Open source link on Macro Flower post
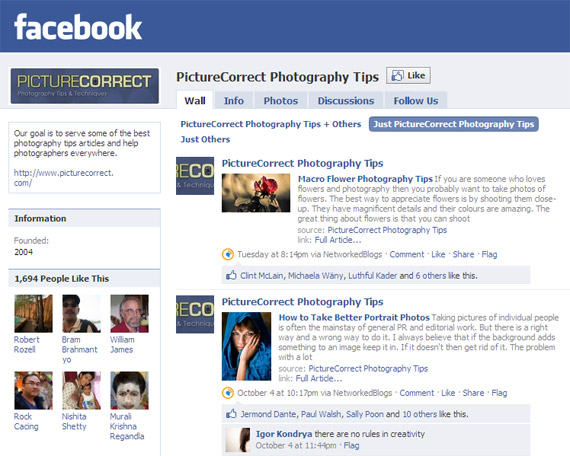 point(387,230)
